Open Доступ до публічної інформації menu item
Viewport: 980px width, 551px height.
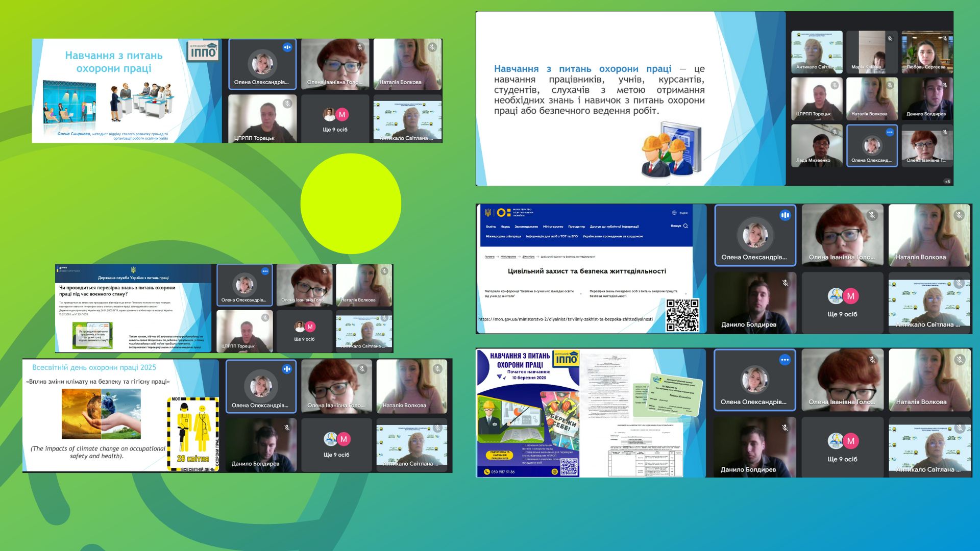(x=614, y=227)
